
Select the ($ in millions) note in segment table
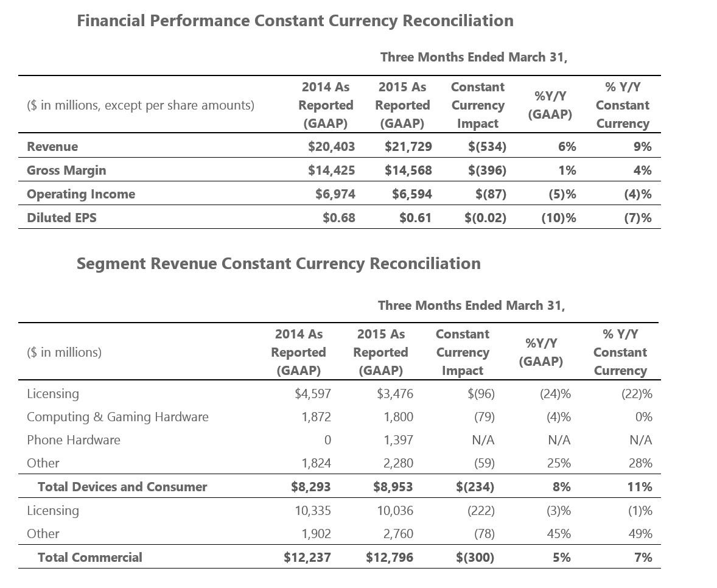(64, 352)
